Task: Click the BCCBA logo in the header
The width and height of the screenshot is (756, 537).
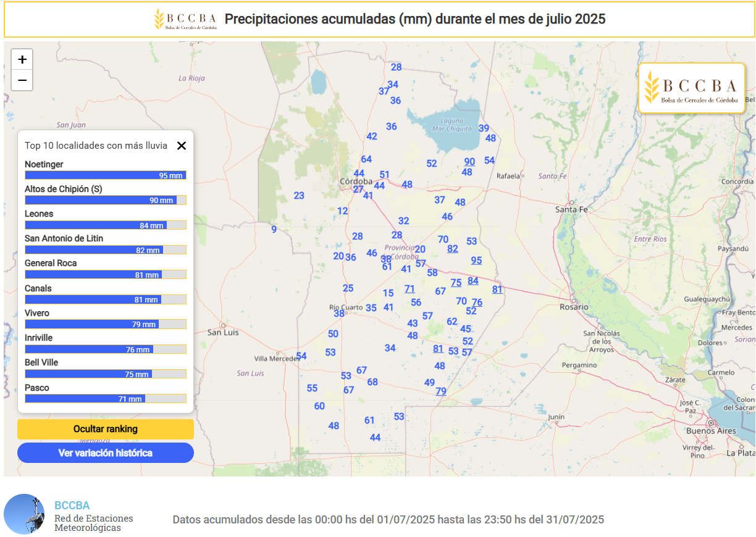Action: [185, 19]
